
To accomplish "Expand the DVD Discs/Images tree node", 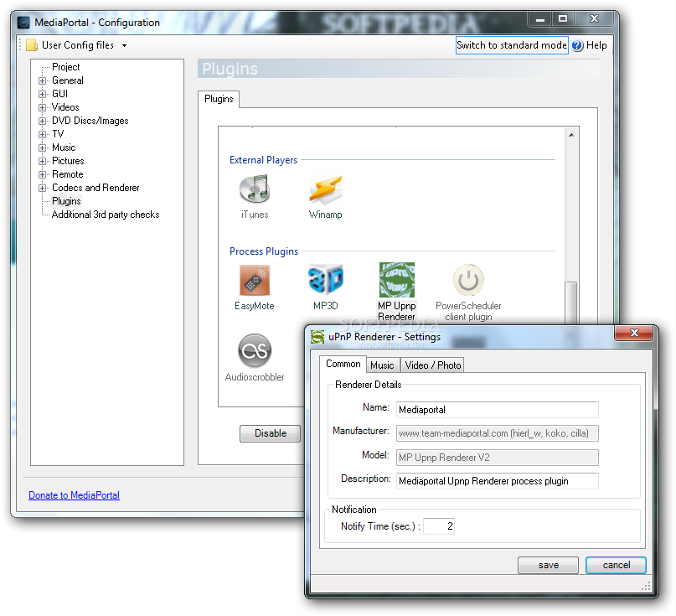I will [x=42, y=121].
